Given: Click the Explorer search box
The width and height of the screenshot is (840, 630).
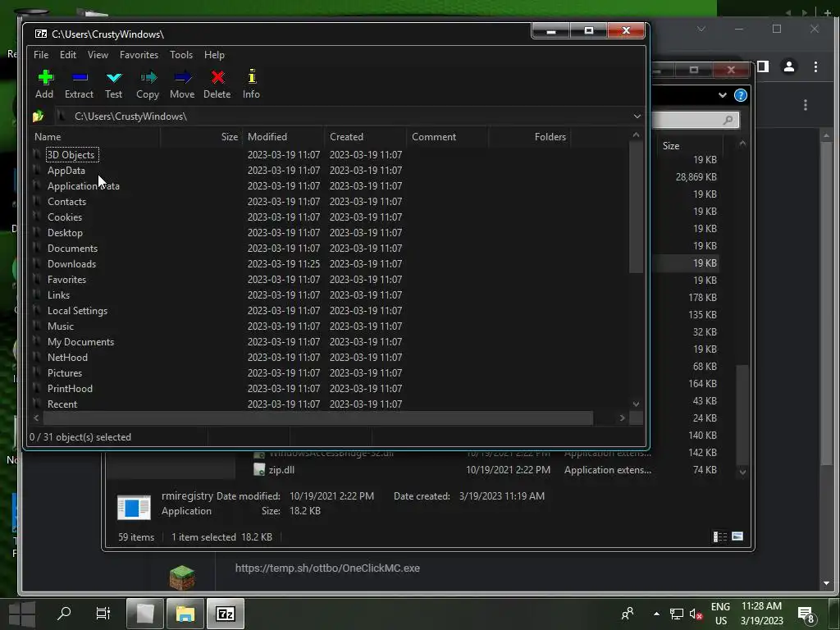Looking at the screenshot, I should pos(696,120).
